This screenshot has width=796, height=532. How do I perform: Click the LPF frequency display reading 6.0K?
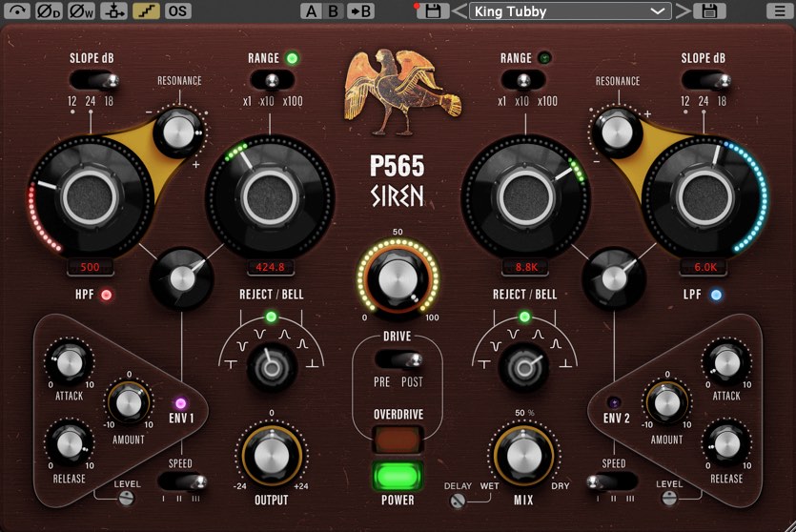(705, 267)
